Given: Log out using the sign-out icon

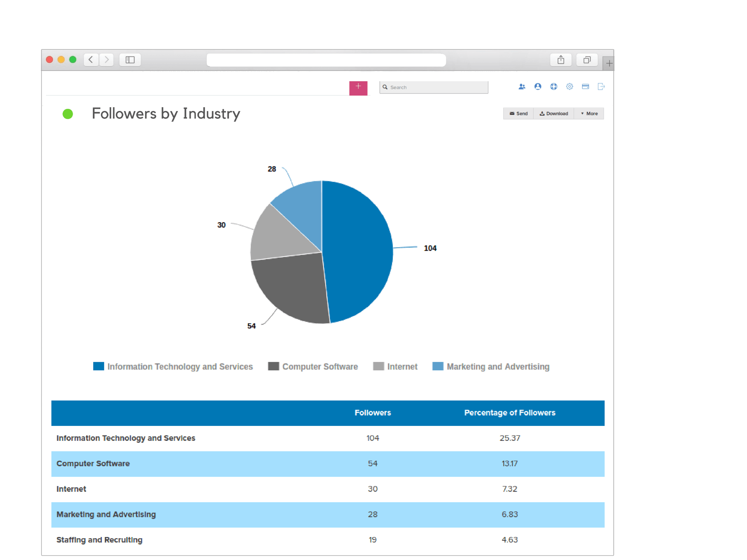Looking at the screenshot, I should pyautogui.click(x=601, y=87).
